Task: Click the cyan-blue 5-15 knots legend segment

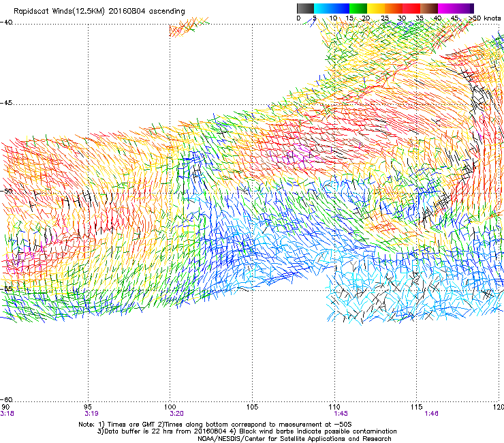Action: click(332, 8)
